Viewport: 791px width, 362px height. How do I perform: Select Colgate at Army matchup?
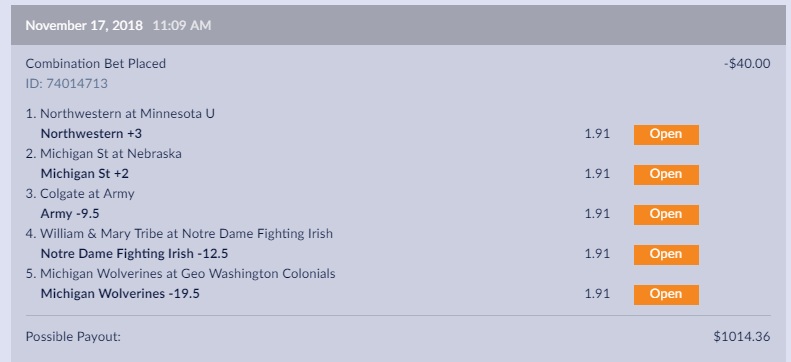click(80, 194)
